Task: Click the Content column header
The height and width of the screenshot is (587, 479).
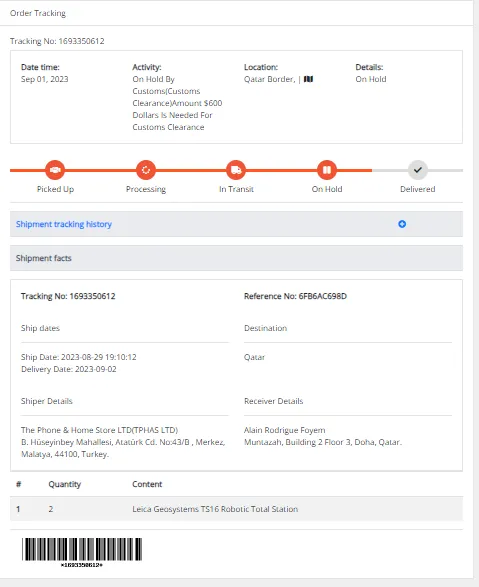Action: pyautogui.click(x=147, y=484)
